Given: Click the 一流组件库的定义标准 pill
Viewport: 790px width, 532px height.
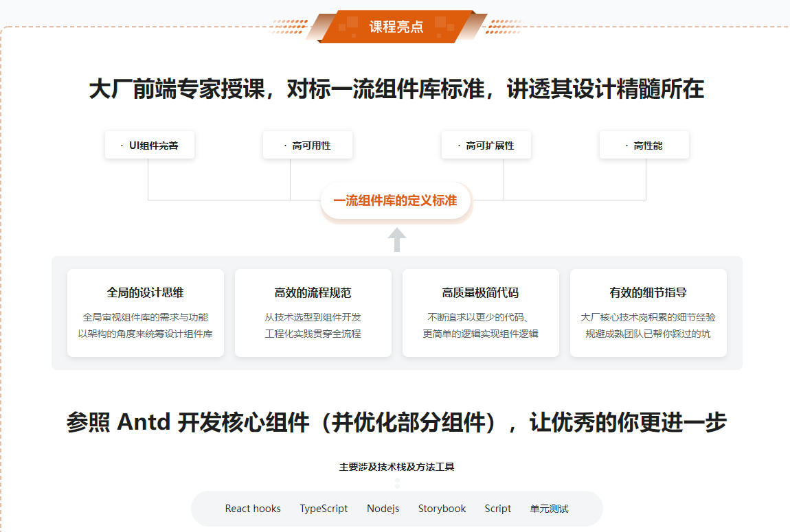Looking at the screenshot, I should tap(396, 201).
